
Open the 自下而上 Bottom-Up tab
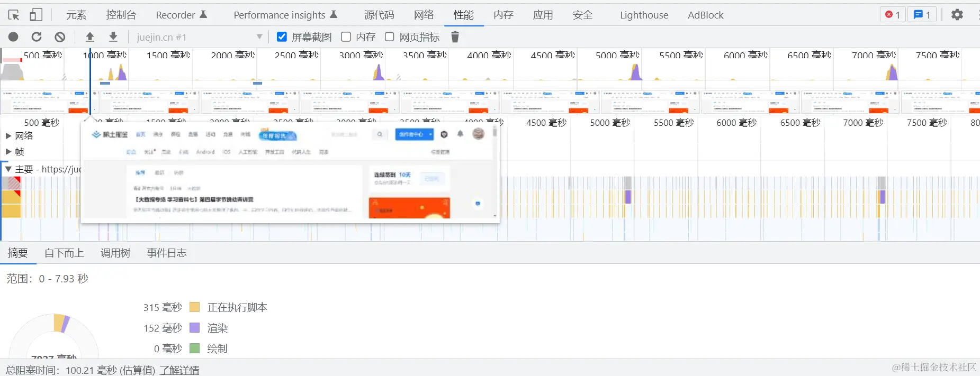point(64,253)
